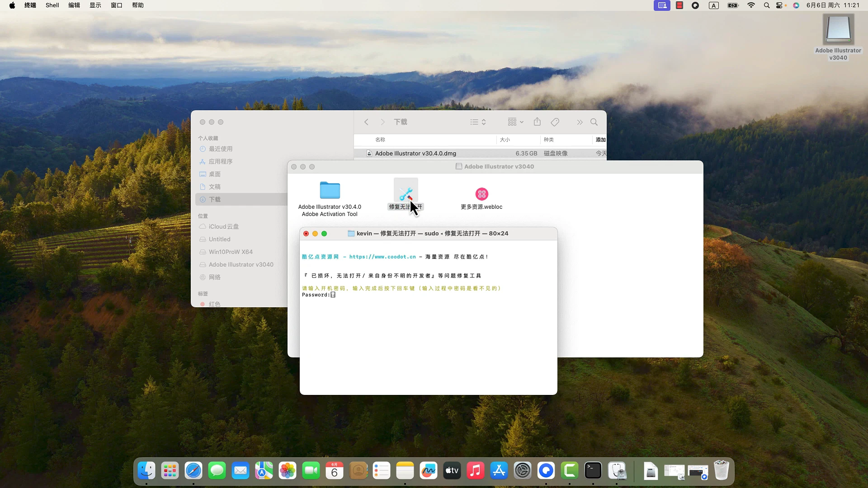
Task: Open Finder from the Dock
Action: coord(146,471)
